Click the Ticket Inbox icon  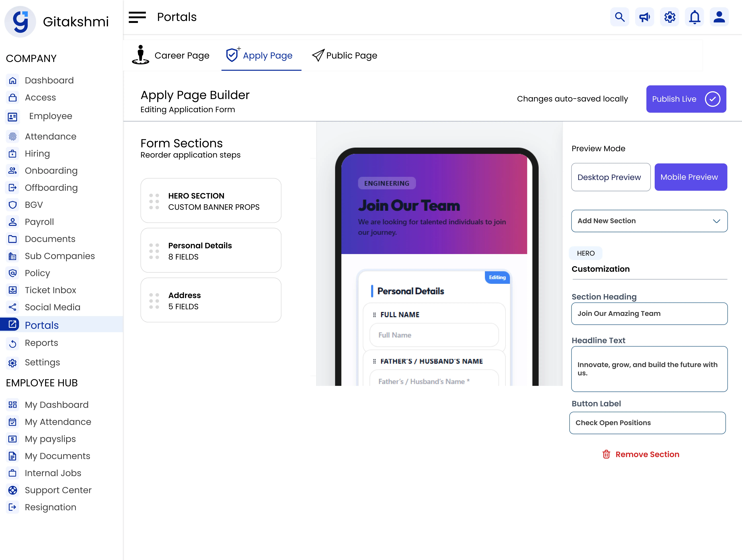click(x=12, y=290)
